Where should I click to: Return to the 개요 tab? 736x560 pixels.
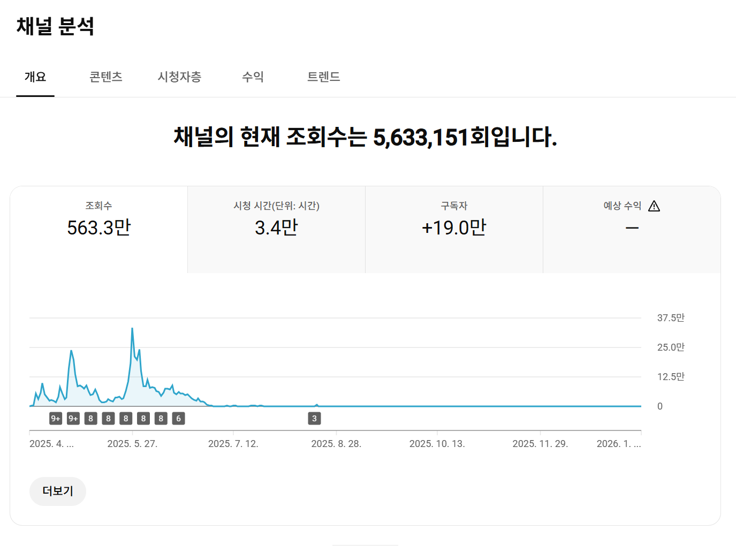(x=35, y=77)
